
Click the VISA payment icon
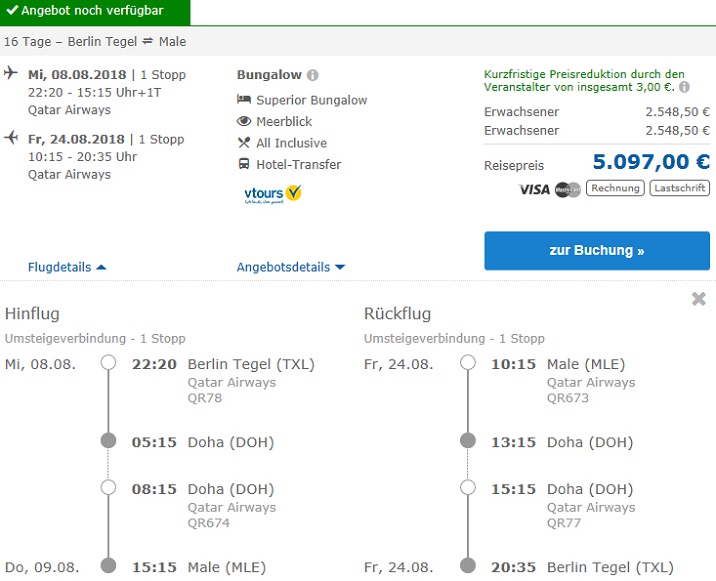pos(534,189)
